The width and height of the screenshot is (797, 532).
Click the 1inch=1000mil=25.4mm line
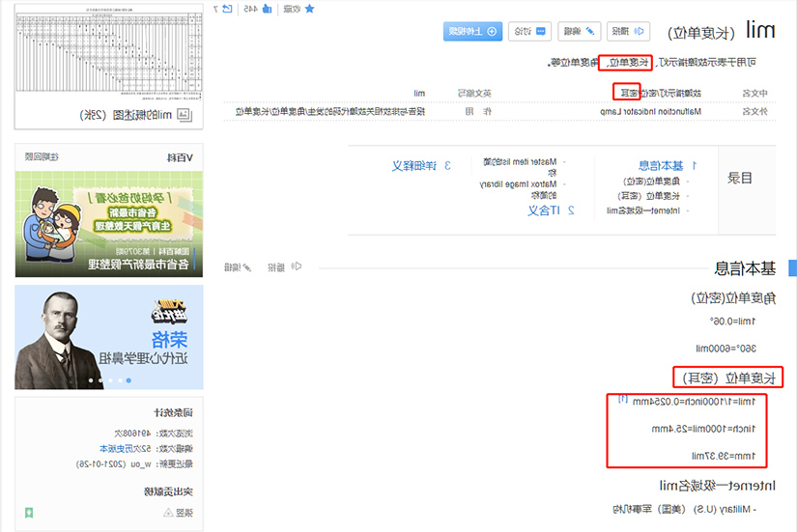click(x=703, y=429)
